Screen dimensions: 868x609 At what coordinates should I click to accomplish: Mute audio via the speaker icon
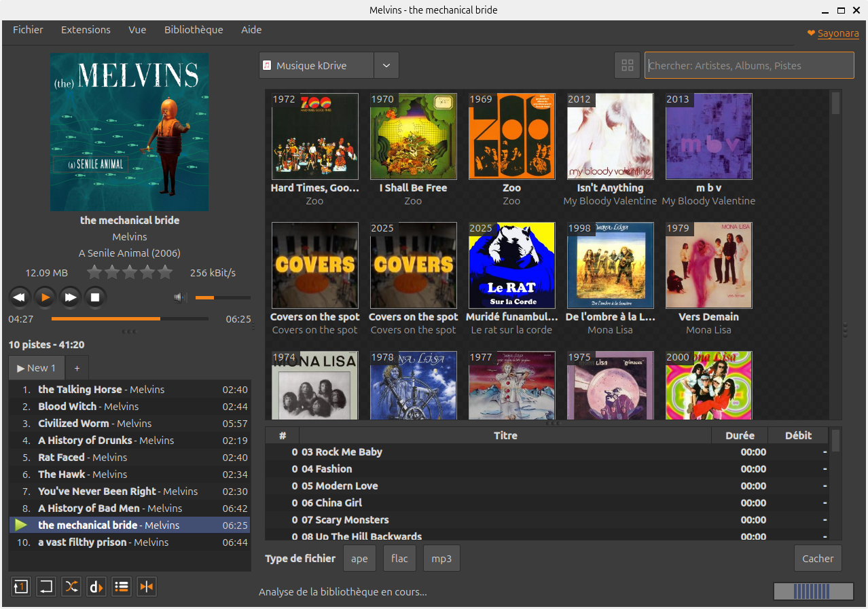180,297
